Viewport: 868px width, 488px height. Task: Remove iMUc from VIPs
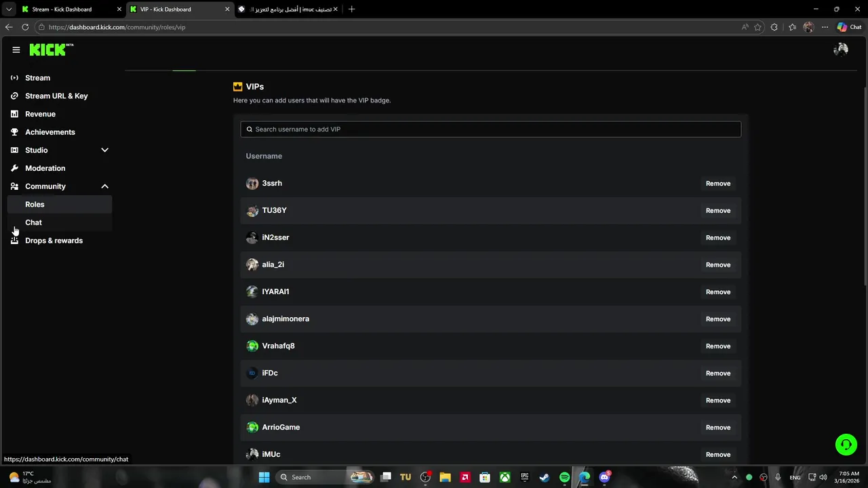coord(718,455)
